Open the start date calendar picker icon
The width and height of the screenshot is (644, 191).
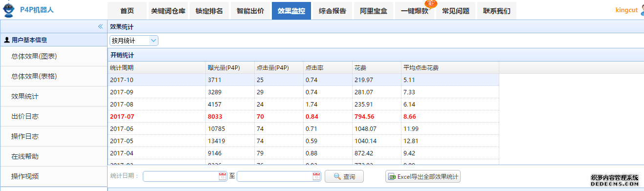point(222,176)
